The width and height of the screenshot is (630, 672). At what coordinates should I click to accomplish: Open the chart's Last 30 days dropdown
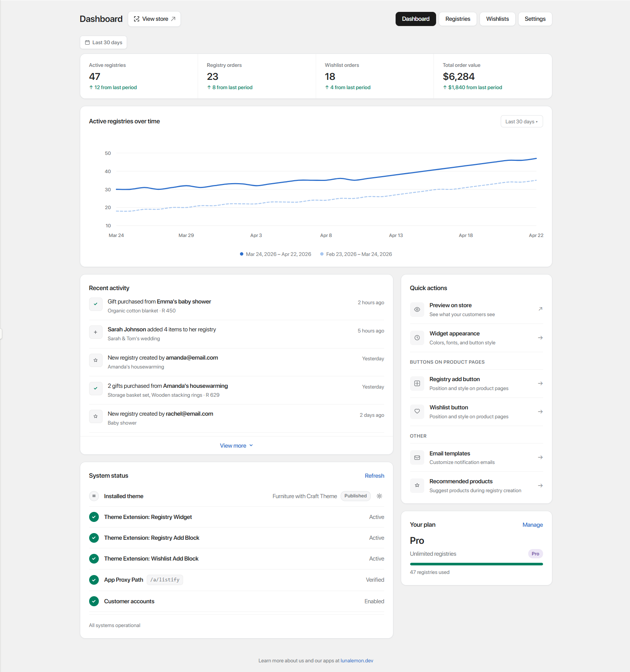click(521, 121)
